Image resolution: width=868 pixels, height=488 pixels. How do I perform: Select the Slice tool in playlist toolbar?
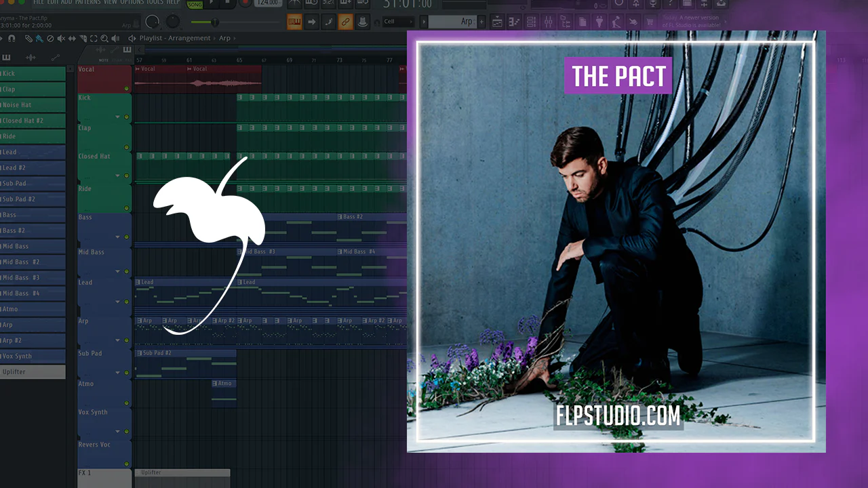click(x=83, y=39)
